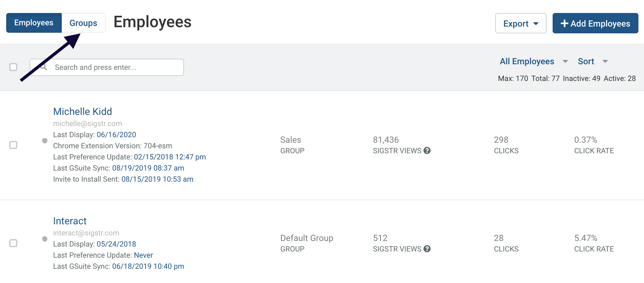This screenshot has height=283, width=644.
Task: Open Michelle Kidd's employee profile link
Action: 82,112
